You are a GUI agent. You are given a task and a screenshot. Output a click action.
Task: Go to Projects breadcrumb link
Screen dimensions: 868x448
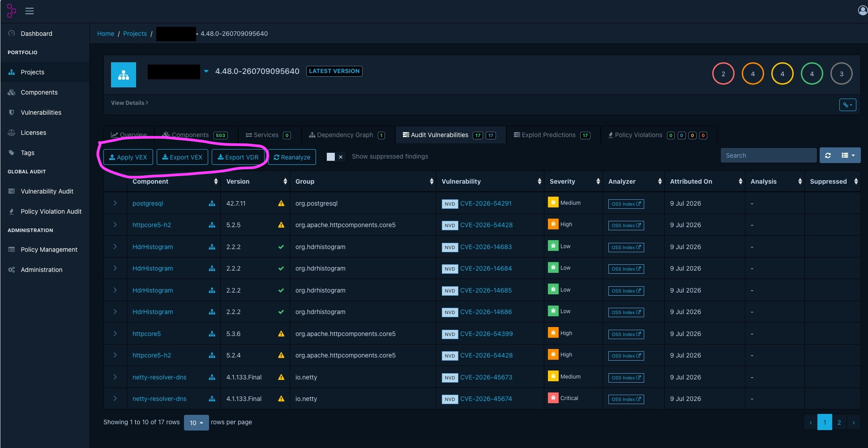[135, 34]
